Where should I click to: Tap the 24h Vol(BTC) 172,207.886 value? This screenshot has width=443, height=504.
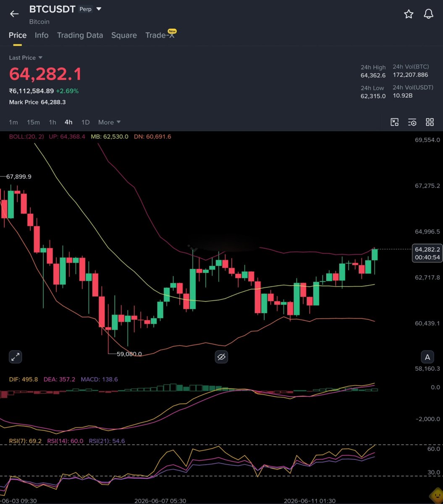(x=410, y=75)
